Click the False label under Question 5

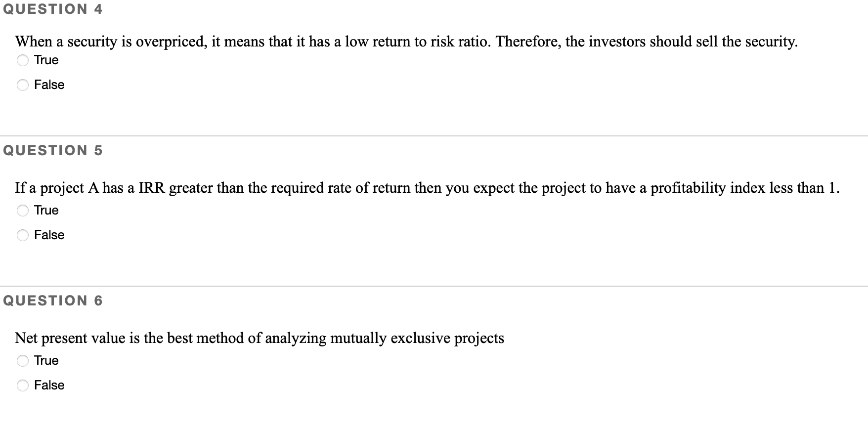(x=49, y=235)
